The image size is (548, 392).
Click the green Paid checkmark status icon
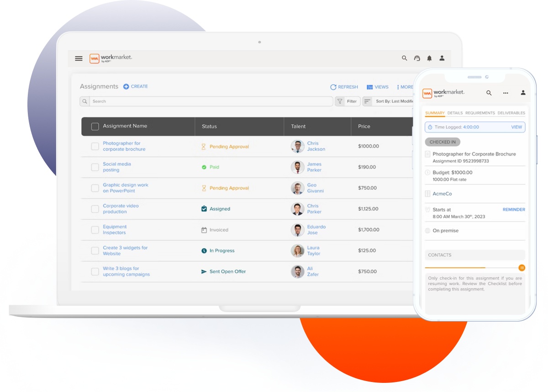tap(204, 167)
